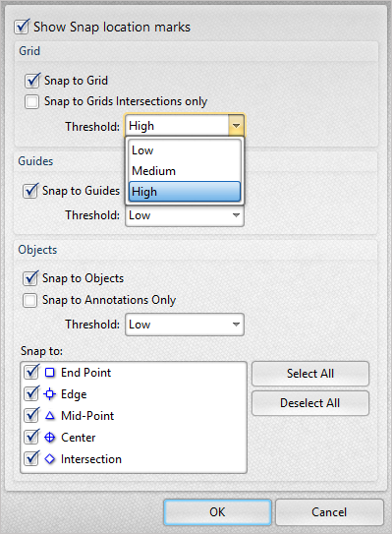Screen dimensions: 392x534
Task: Cancel the snapping dialog
Action: coord(329,512)
